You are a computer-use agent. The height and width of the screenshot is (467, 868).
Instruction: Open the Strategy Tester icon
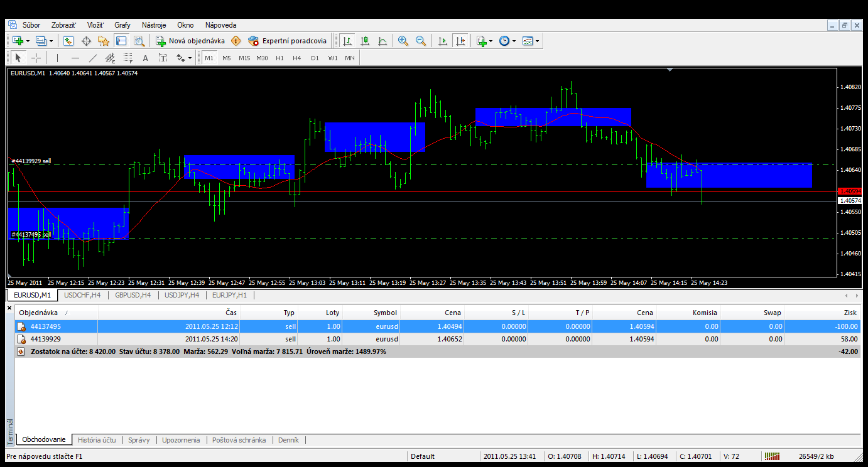coord(139,41)
